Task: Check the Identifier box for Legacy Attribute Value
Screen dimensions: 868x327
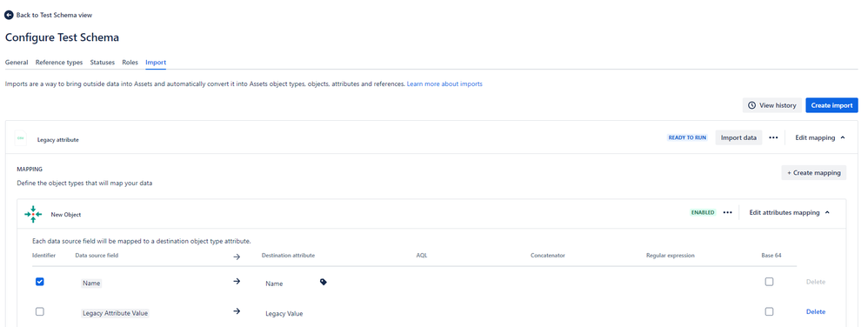Action: [x=40, y=311]
